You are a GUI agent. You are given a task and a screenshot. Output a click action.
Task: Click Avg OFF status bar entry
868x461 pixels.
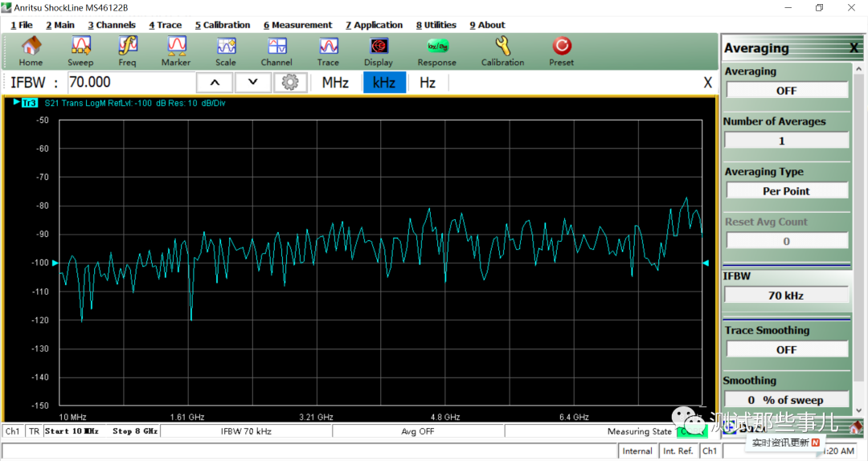click(x=417, y=431)
